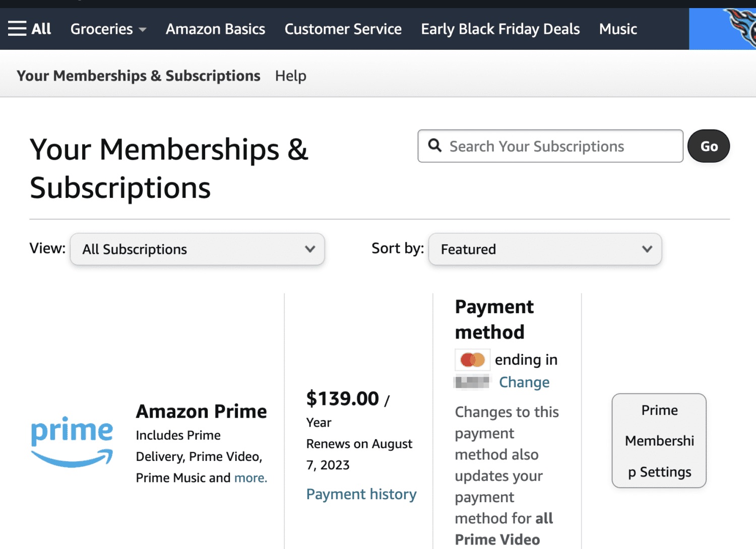Open the All hamburger menu
This screenshot has width=756, height=549.
[x=29, y=29]
